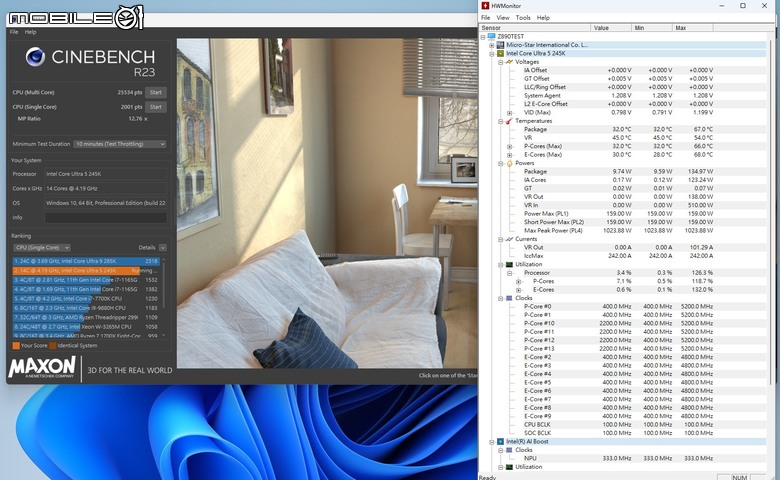This screenshot has height=480, width=780.
Task: Click the Intel(R) AI Boost chip icon
Action: click(x=500, y=442)
